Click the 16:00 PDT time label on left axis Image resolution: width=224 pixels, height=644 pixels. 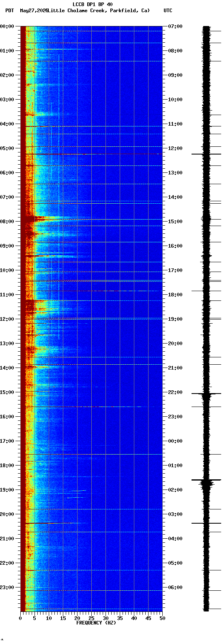7,417
